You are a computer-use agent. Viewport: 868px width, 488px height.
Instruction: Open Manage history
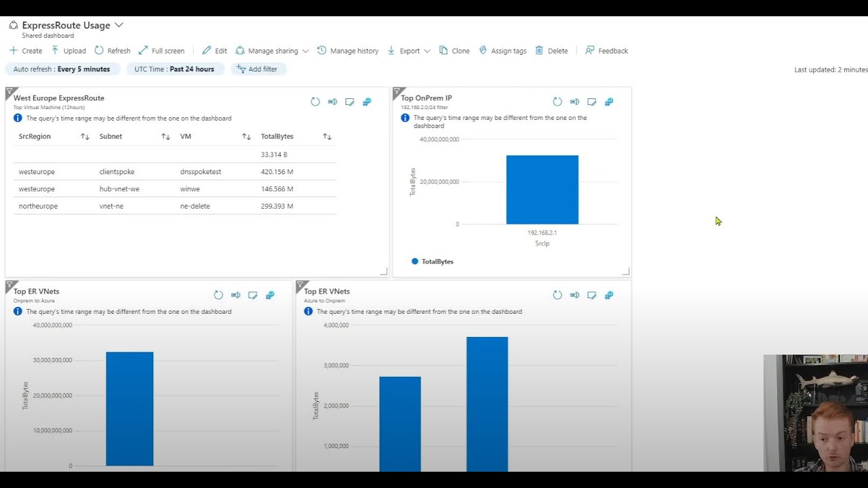[348, 51]
